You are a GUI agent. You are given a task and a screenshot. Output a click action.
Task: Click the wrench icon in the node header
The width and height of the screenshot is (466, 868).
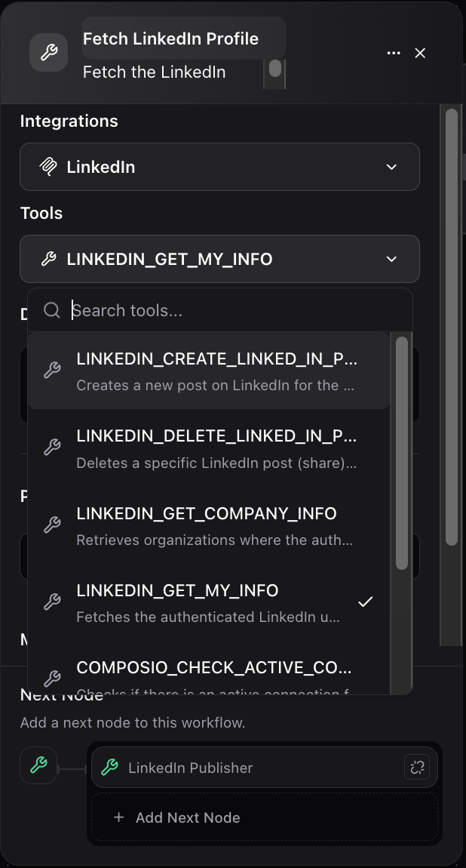pos(48,51)
